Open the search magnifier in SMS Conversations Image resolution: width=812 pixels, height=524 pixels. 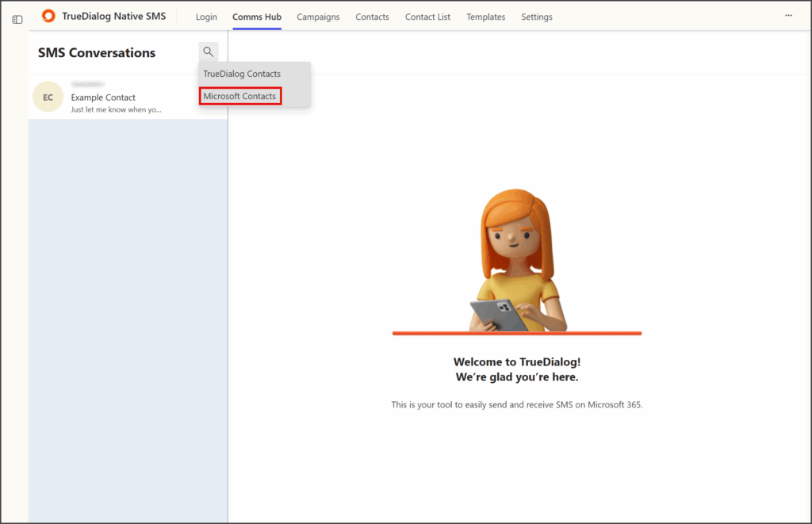tap(209, 52)
